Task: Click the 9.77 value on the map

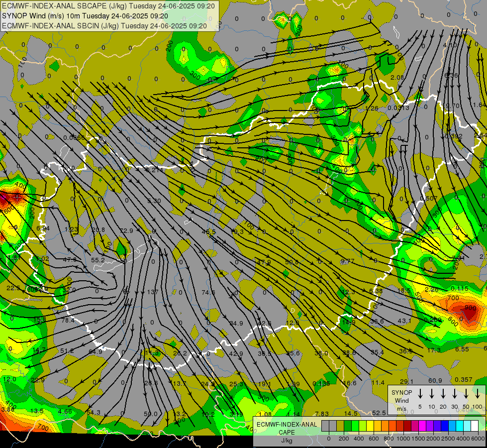Action: (347, 261)
